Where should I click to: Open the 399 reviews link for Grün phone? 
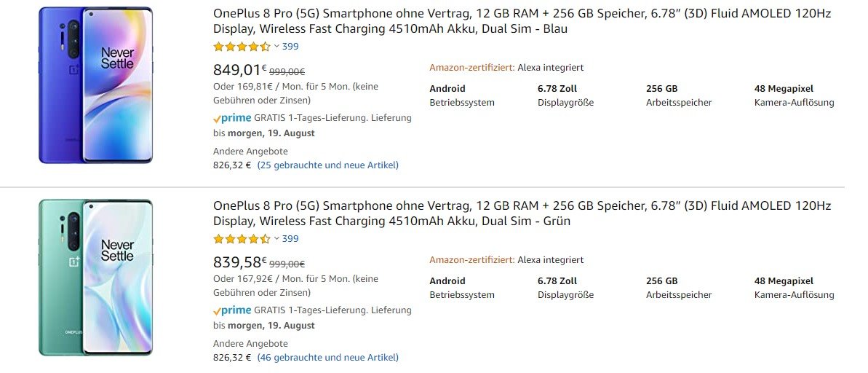(290, 239)
